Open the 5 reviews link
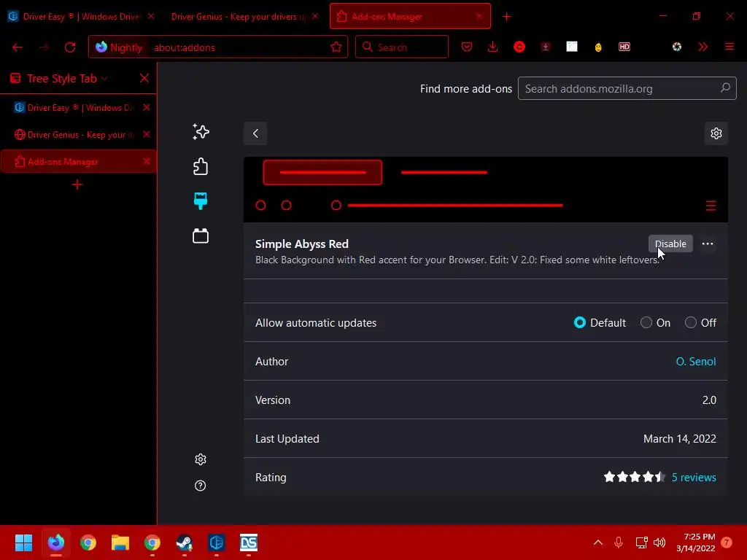This screenshot has height=560, width=747. 694,477
